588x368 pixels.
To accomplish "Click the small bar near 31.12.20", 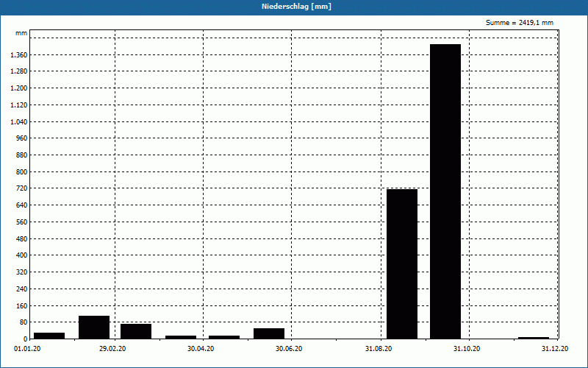I will tap(534, 338).
